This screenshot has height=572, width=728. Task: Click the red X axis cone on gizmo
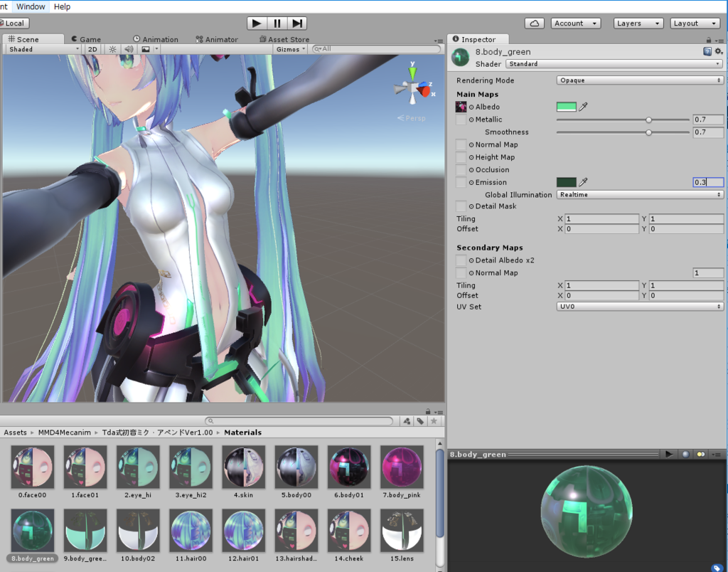424,90
